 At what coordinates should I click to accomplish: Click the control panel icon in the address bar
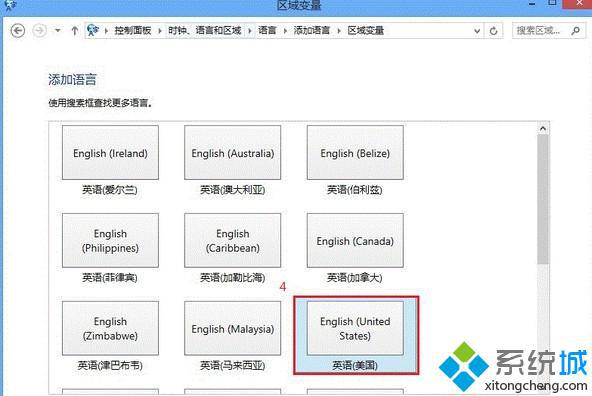pyautogui.click(x=93, y=30)
